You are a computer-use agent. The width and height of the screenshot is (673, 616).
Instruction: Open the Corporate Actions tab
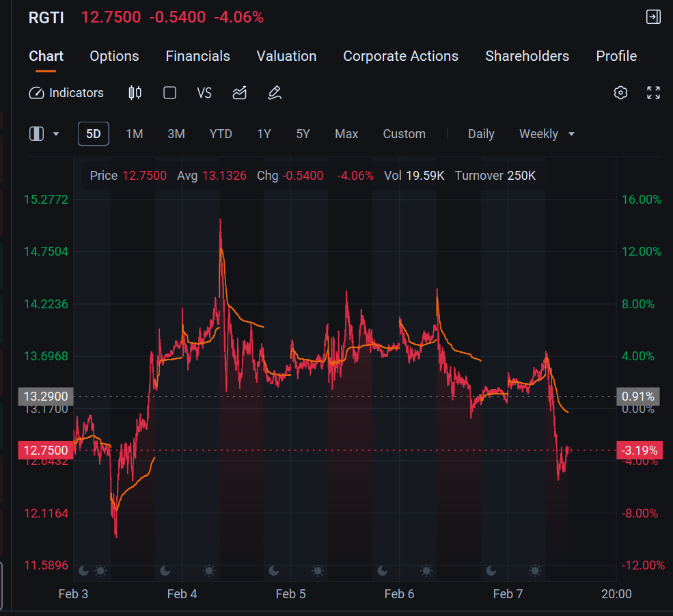pos(400,56)
